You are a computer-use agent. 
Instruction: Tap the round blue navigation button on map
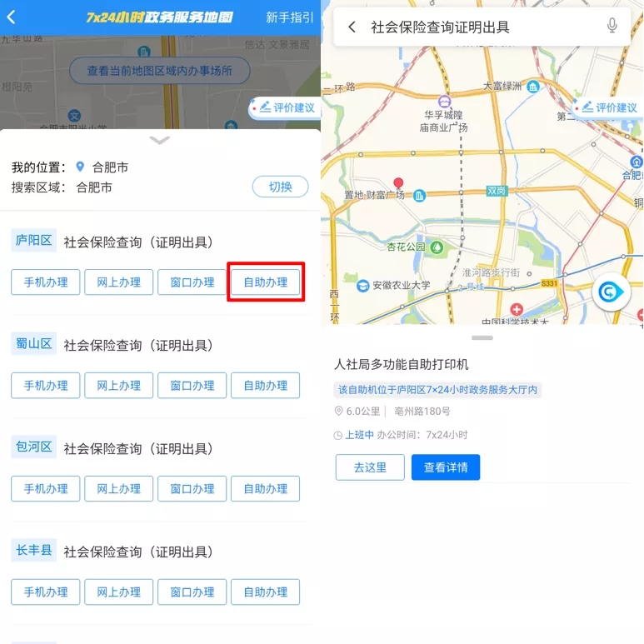pyautogui.click(x=612, y=292)
